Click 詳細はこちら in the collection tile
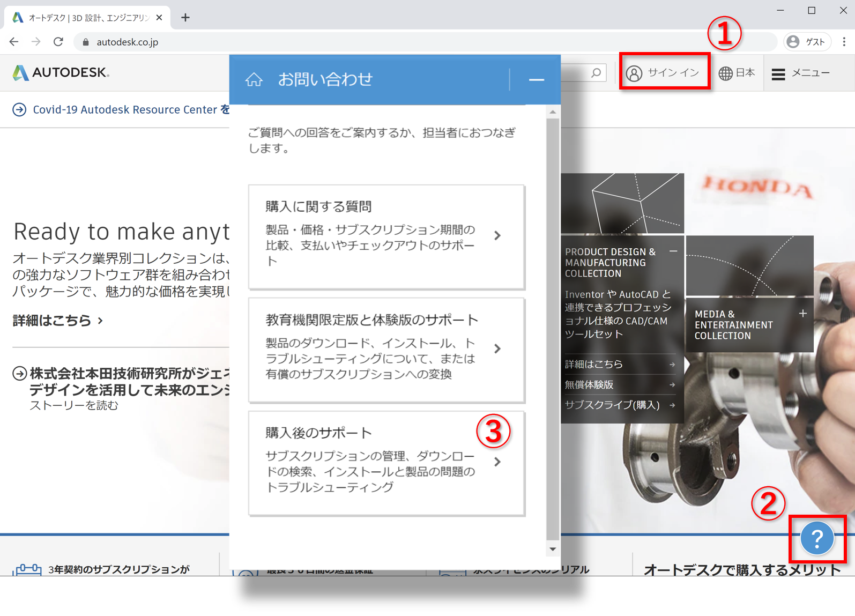 point(619,365)
